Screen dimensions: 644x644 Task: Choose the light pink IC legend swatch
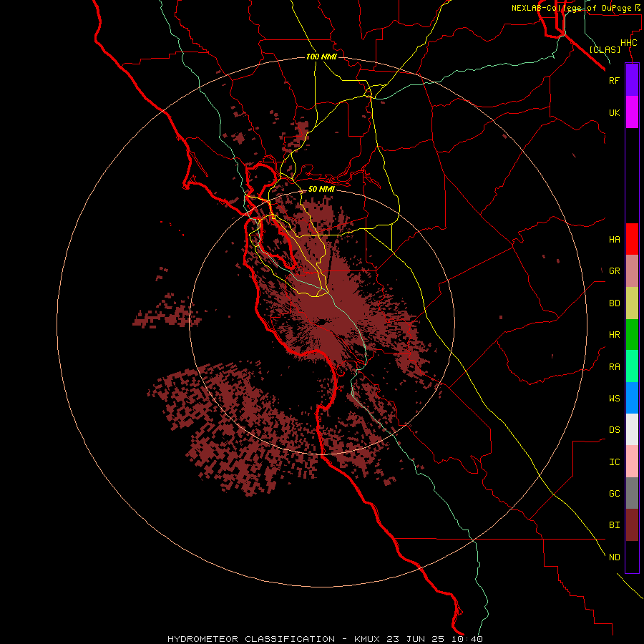[x=632, y=462]
